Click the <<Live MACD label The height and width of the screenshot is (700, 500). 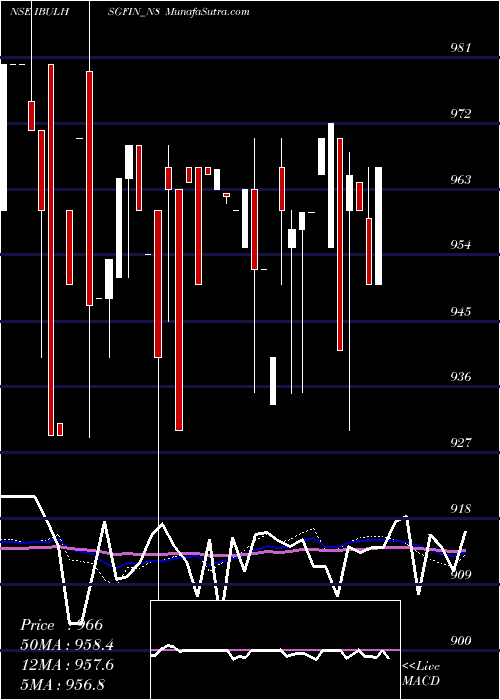(x=421, y=673)
